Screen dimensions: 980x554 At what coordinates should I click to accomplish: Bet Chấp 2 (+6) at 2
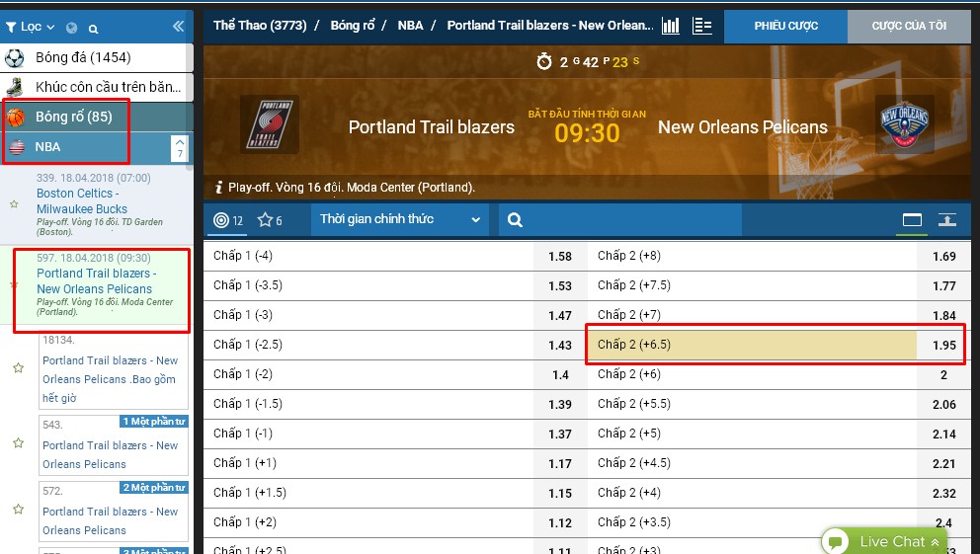(779, 374)
